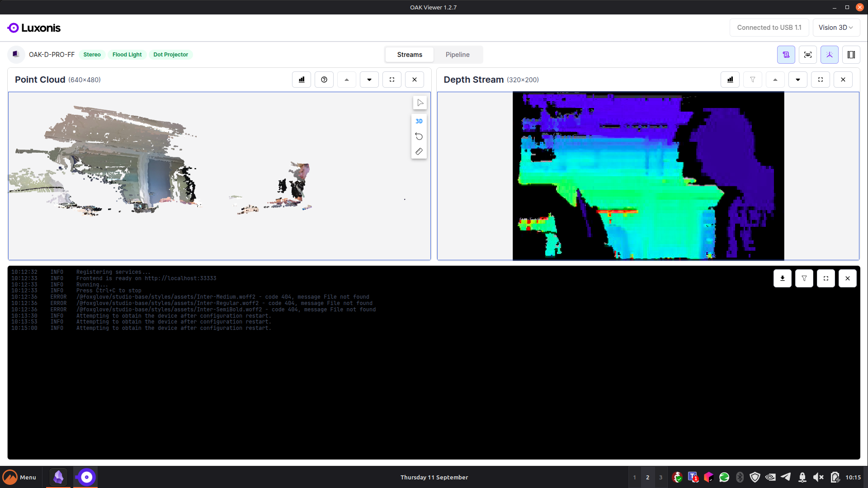The width and height of the screenshot is (868, 488).
Task: Download logs from the console
Action: (783, 278)
